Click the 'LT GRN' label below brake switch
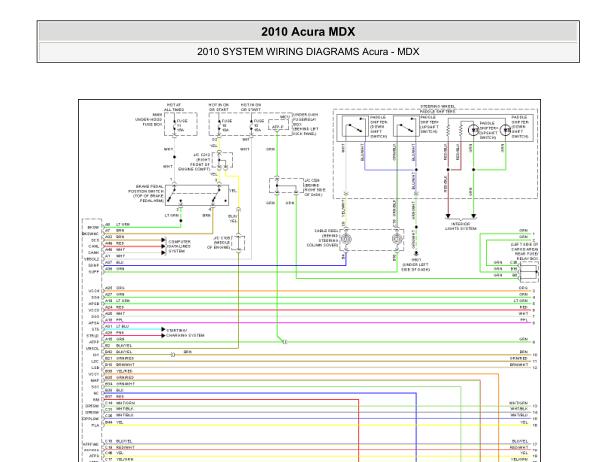Image resolution: width=601 pixels, height=462 pixels. 172,216
